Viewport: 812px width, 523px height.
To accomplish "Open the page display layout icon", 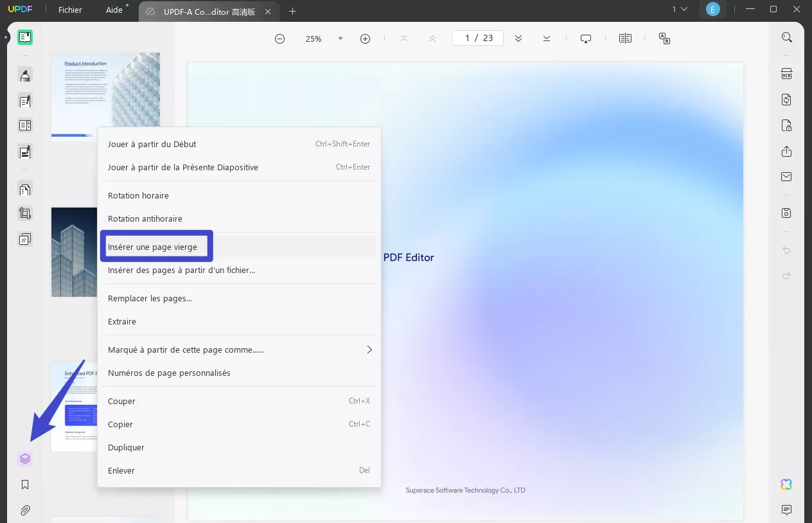I will [625, 39].
